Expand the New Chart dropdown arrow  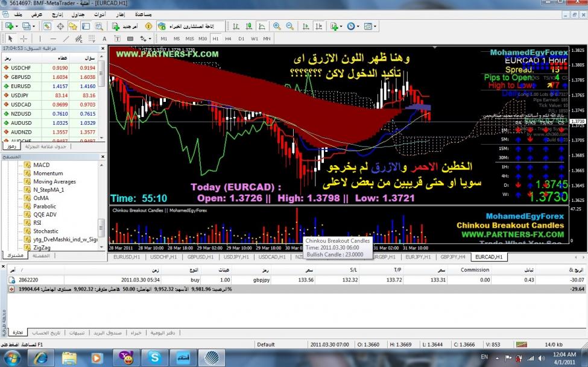[x=16, y=27]
